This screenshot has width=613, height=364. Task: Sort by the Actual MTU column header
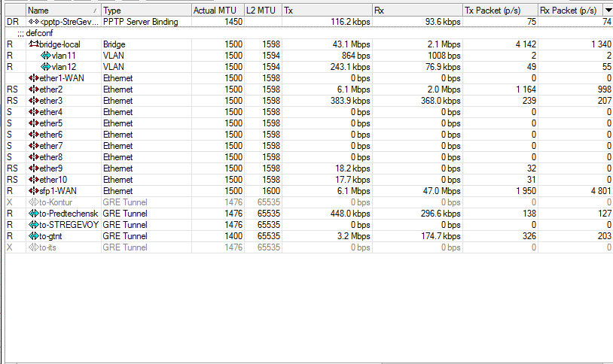click(x=218, y=11)
